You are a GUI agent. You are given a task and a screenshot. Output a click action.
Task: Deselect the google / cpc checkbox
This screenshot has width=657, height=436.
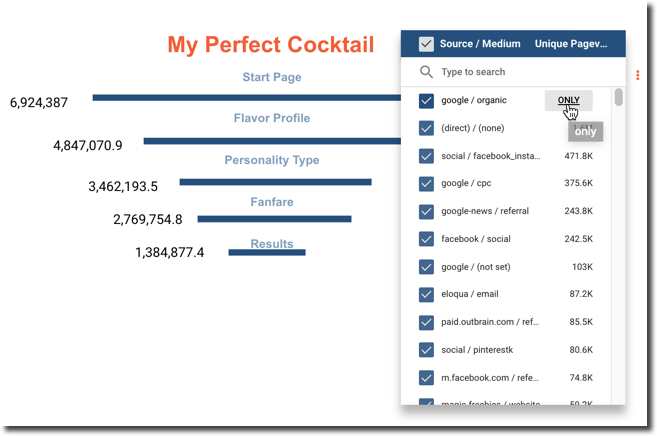tap(426, 184)
